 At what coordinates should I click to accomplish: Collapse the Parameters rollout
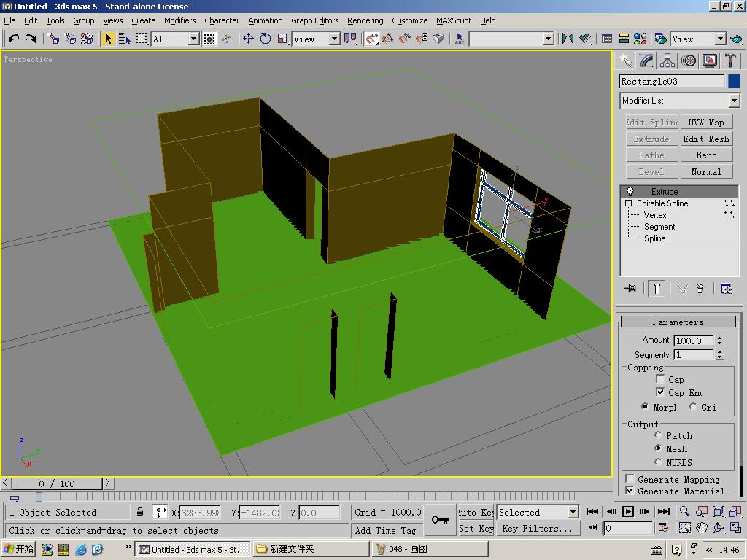tap(678, 322)
